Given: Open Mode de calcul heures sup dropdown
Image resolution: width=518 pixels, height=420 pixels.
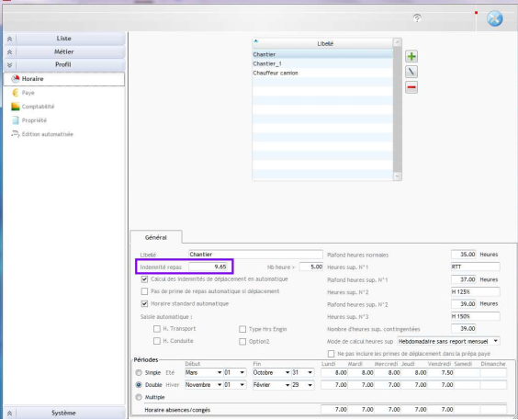Looking at the screenshot, I should click(448, 341).
